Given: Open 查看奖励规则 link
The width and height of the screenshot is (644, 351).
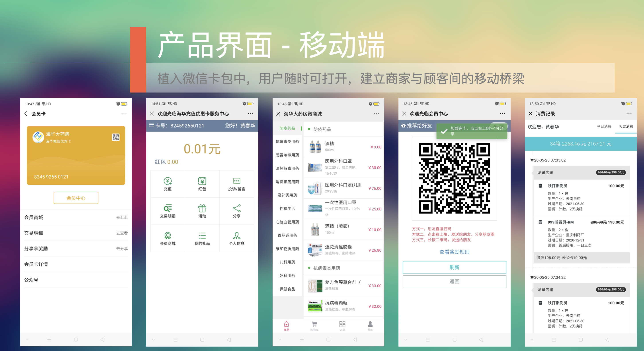Looking at the screenshot, I should tap(454, 252).
